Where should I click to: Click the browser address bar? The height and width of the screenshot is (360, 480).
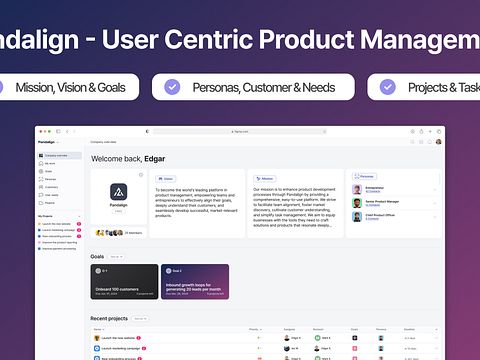tap(240, 132)
